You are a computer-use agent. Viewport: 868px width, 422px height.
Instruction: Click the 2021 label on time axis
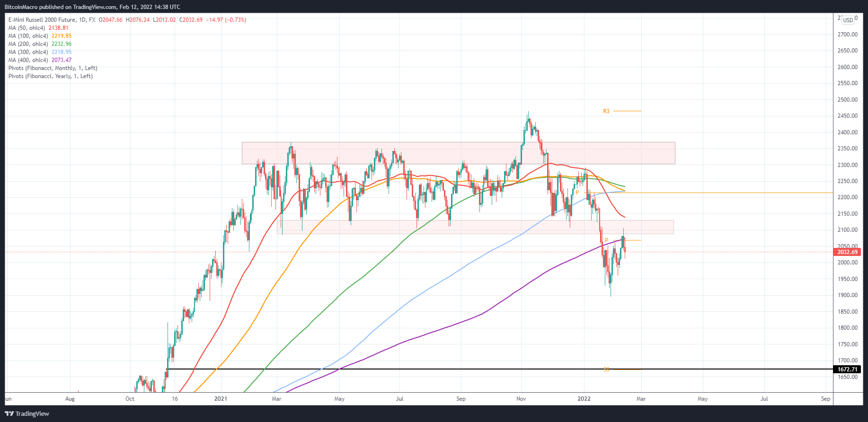(x=221, y=399)
